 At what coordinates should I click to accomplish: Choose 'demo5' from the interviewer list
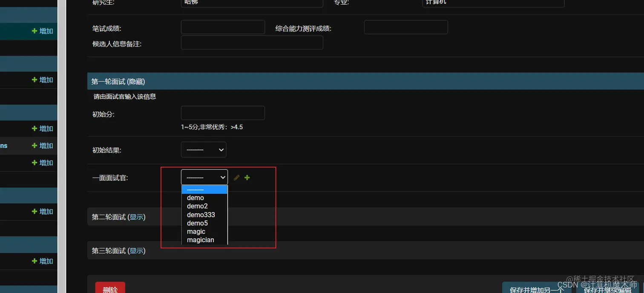pyautogui.click(x=205, y=223)
